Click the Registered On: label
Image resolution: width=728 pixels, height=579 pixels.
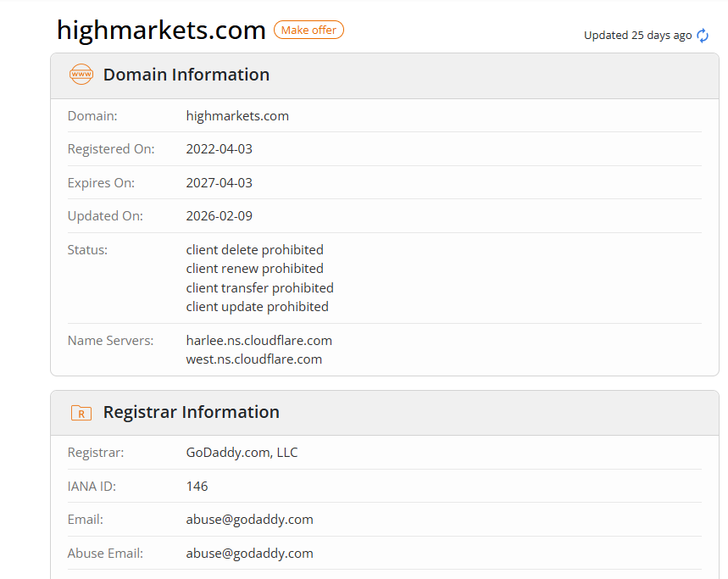(111, 149)
